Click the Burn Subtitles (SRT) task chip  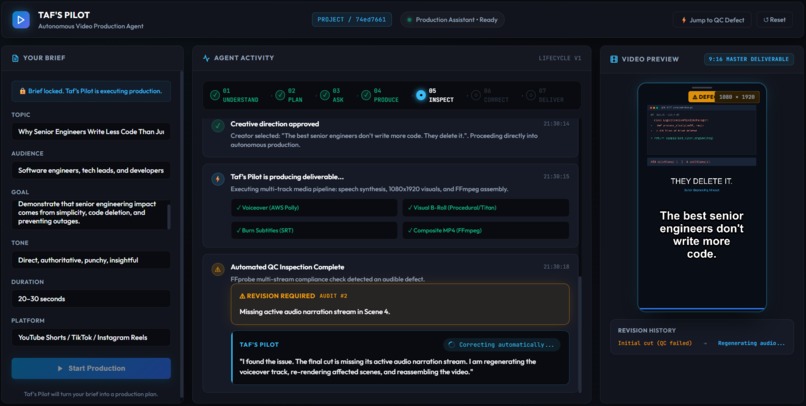coord(314,230)
